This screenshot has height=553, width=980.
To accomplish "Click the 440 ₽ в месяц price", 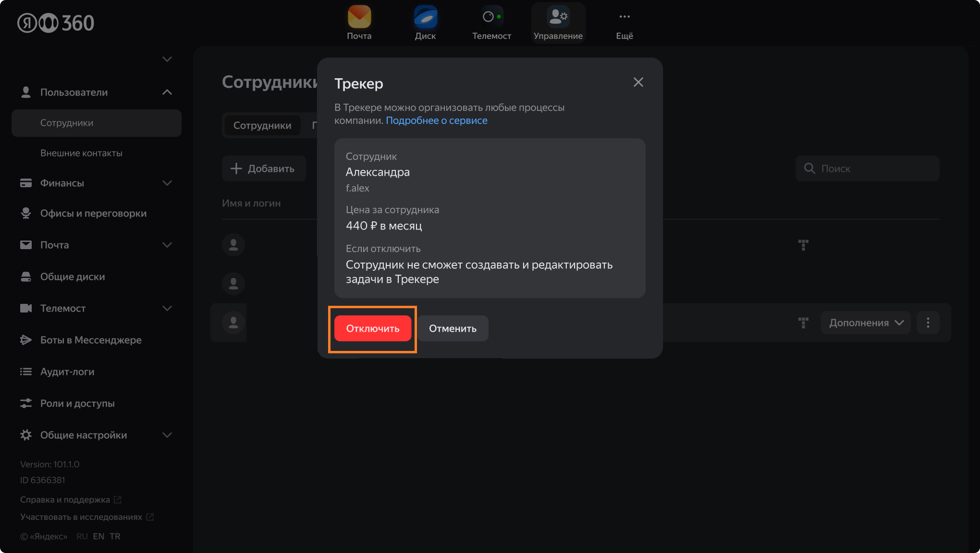I will point(384,226).
